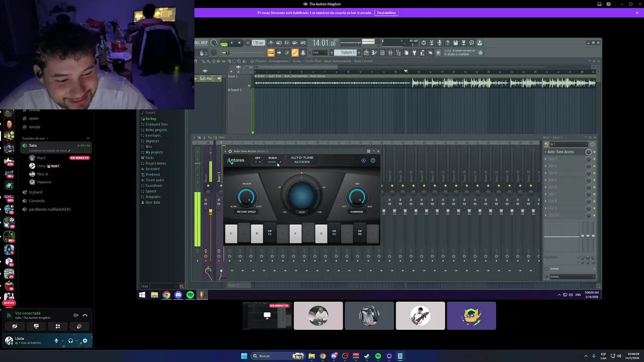Click the playlist position marker on timeline
Screen dimensions: 644x362
coord(406,71)
